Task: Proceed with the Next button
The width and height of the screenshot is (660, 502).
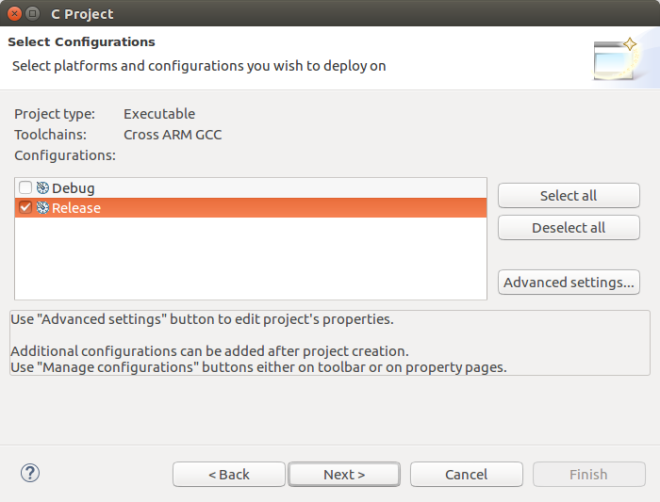Action: click(x=344, y=474)
